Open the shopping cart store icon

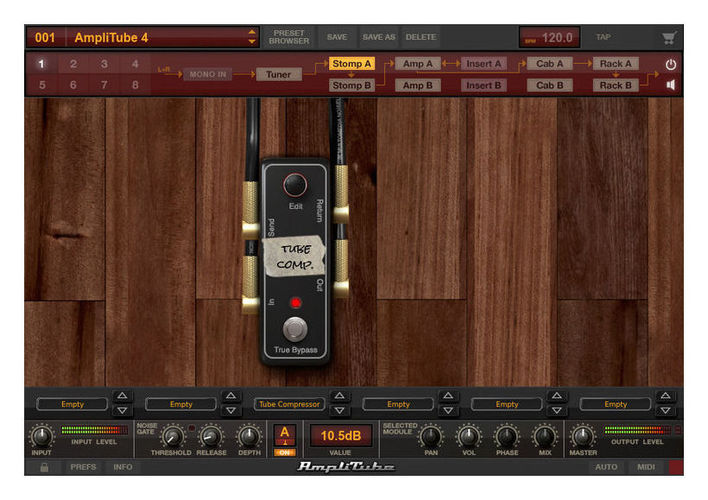tap(669, 38)
